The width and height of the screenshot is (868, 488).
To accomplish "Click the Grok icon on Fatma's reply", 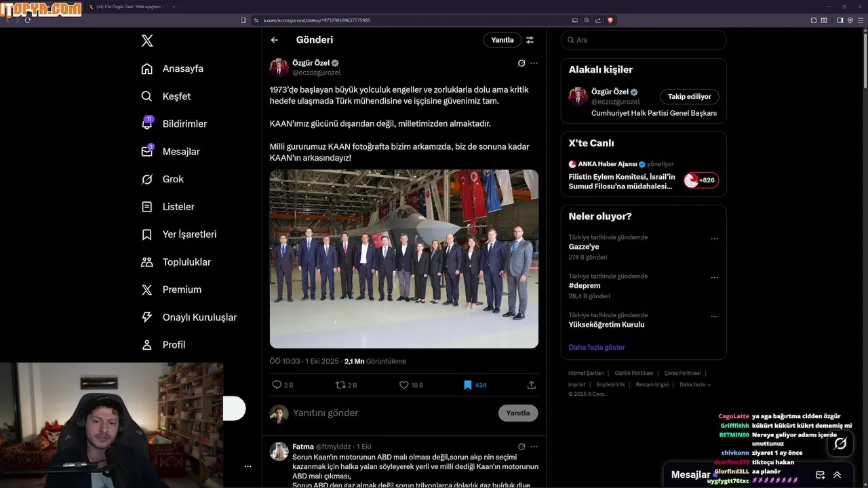I will click(521, 447).
